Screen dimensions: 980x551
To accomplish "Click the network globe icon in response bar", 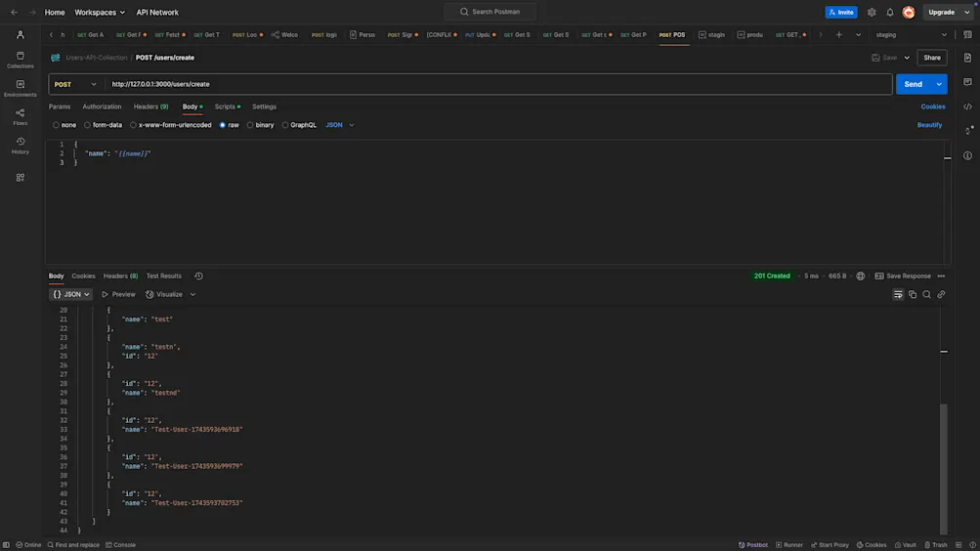I will (x=861, y=276).
